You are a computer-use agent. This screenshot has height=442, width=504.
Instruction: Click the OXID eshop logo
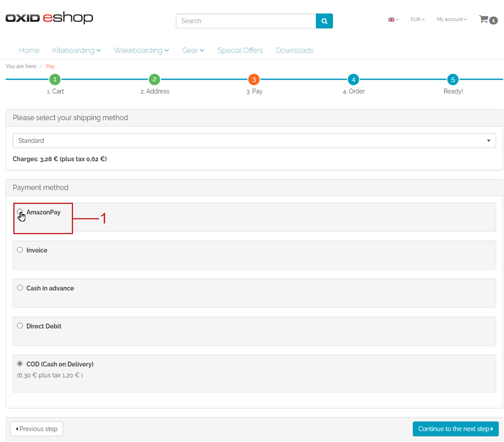tap(49, 18)
